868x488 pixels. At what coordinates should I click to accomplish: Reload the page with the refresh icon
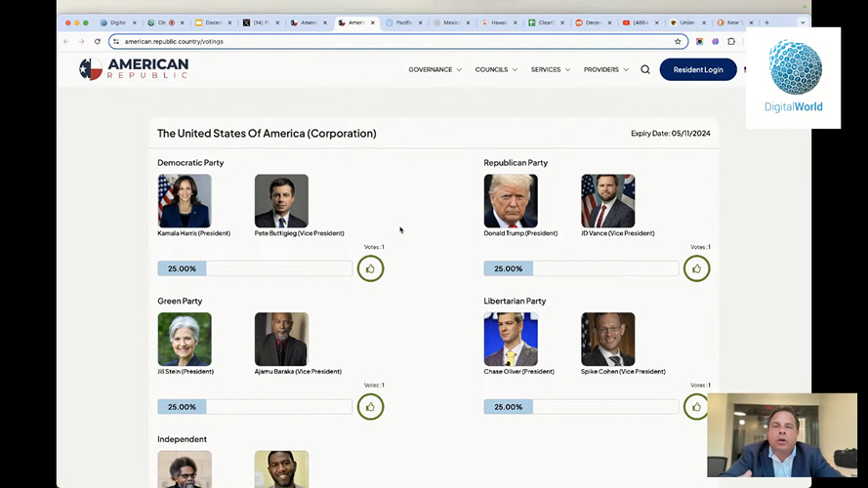point(98,42)
